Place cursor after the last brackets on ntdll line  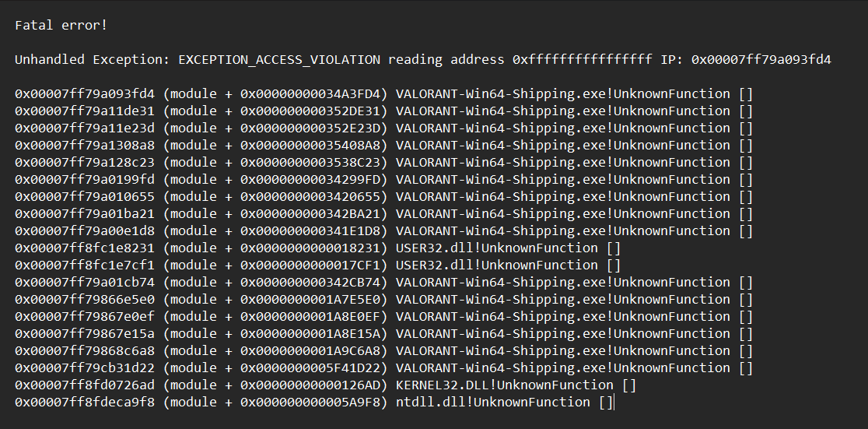pos(613,402)
